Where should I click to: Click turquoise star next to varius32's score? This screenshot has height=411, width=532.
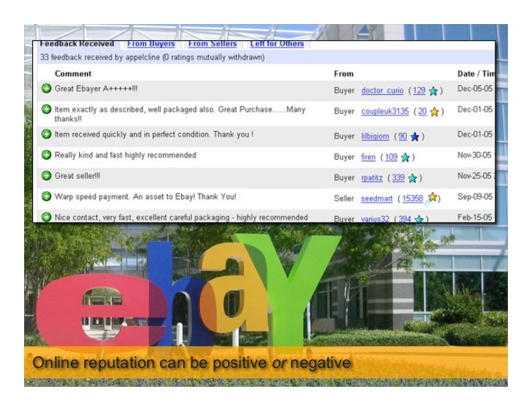[x=419, y=219]
